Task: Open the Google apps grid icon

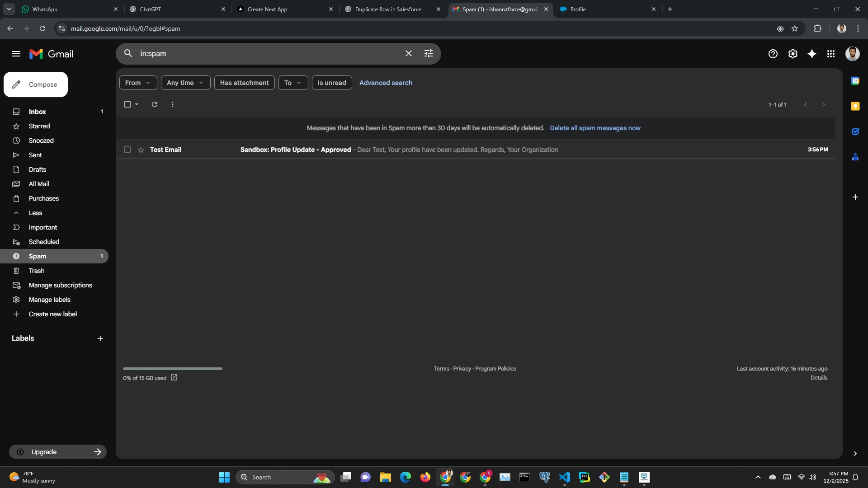Action: point(831,54)
